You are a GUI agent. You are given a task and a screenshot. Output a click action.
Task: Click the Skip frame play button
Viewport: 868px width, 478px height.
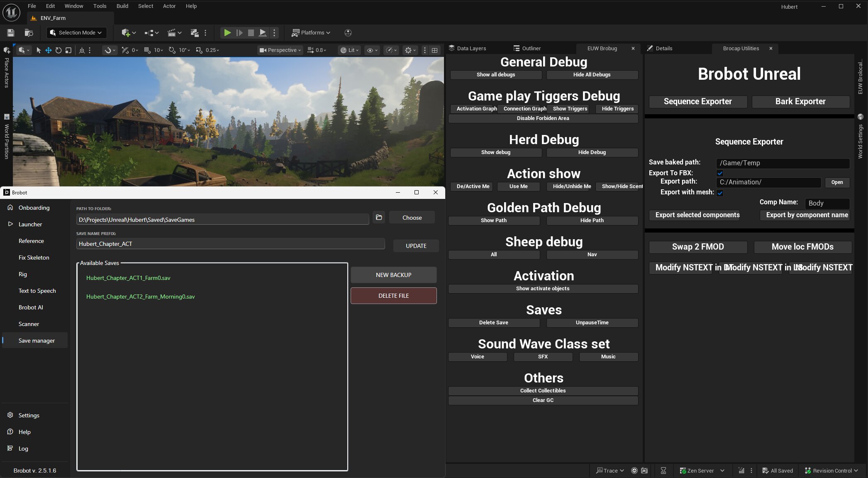[239, 33]
